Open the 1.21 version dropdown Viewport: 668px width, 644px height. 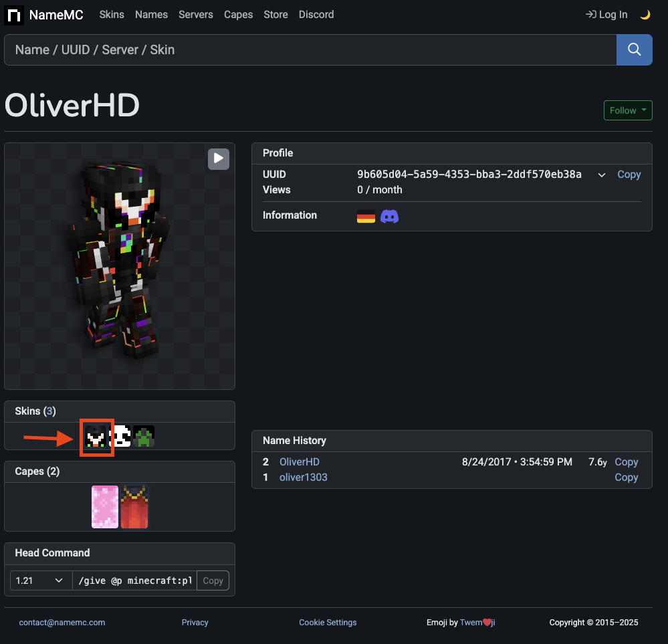point(41,580)
